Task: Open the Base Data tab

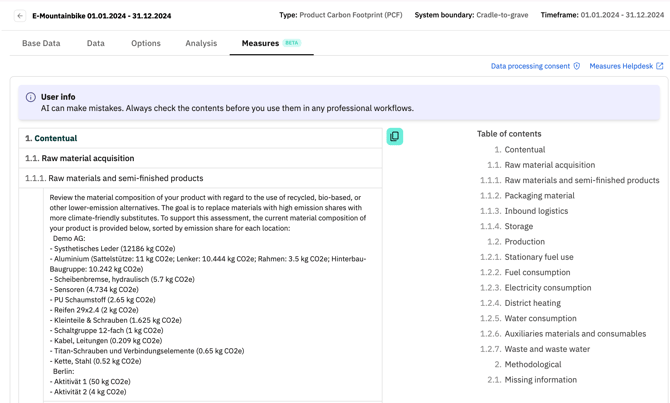Action: pos(41,43)
